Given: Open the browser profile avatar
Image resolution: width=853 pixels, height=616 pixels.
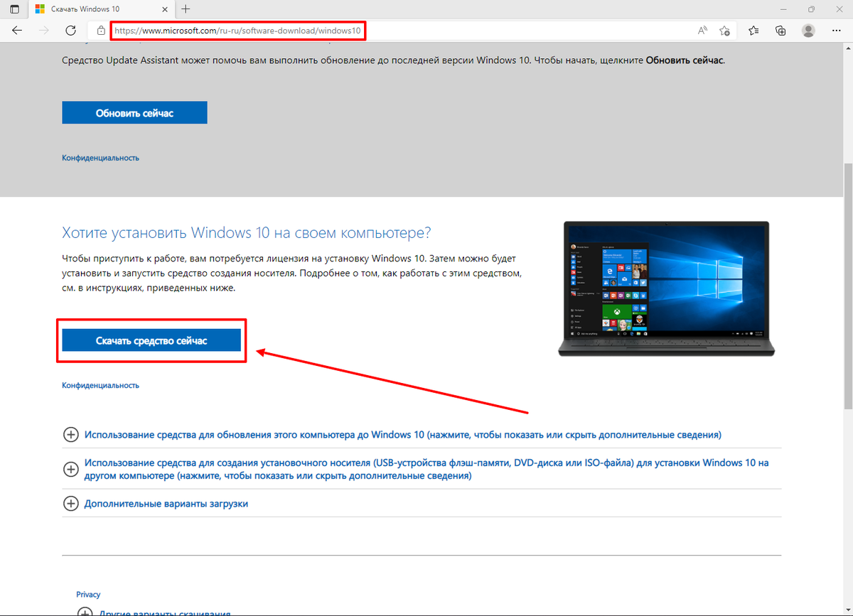Looking at the screenshot, I should tap(808, 31).
